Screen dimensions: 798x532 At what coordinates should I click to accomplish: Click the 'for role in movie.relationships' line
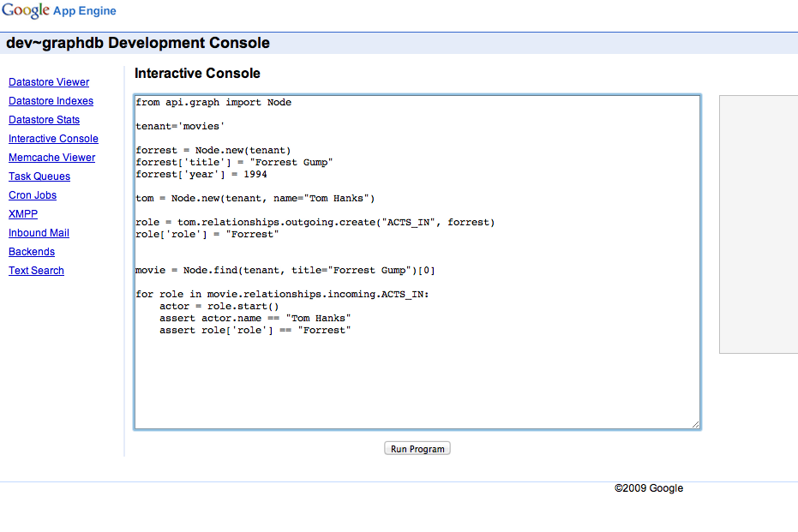(x=283, y=294)
